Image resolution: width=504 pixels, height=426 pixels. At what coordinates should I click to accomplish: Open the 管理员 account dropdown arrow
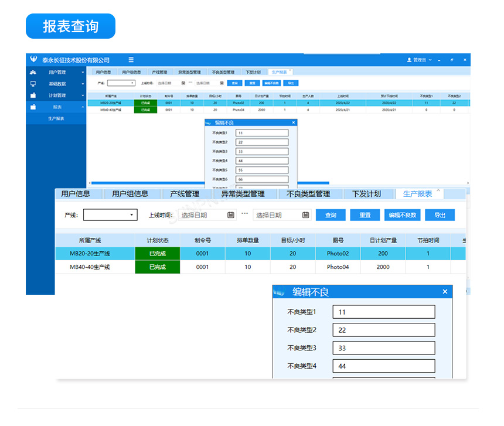430,60
